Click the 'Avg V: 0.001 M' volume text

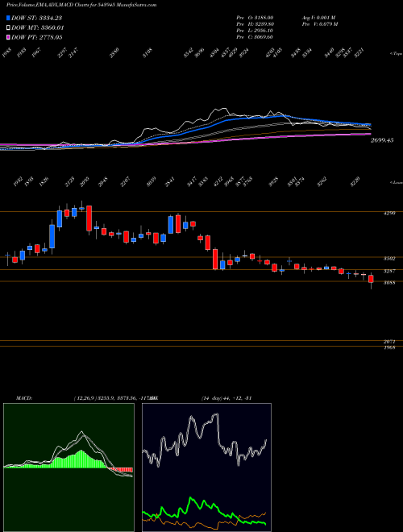coord(318,17)
